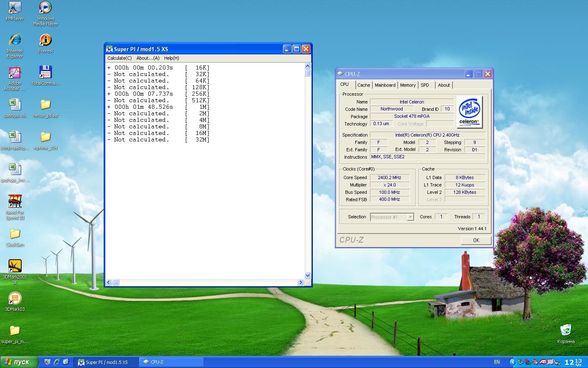Image resolution: width=588 pixels, height=368 pixels.
Task: Switch to the Cache tab in CPU-Z
Action: pos(363,85)
